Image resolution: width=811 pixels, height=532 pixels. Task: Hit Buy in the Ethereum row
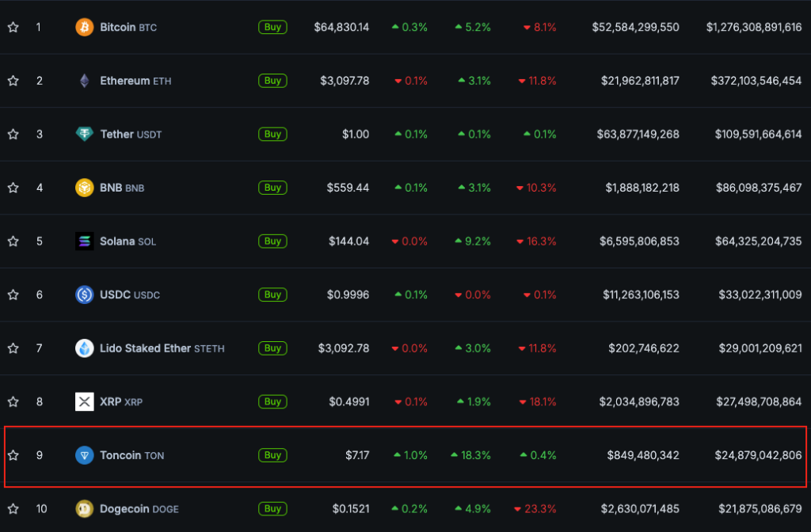point(272,81)
